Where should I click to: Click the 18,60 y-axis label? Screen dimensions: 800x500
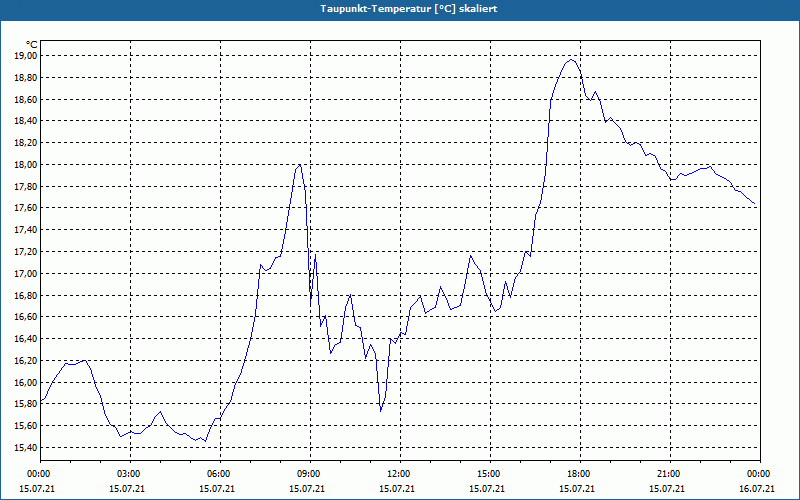[x=27, y=99]
